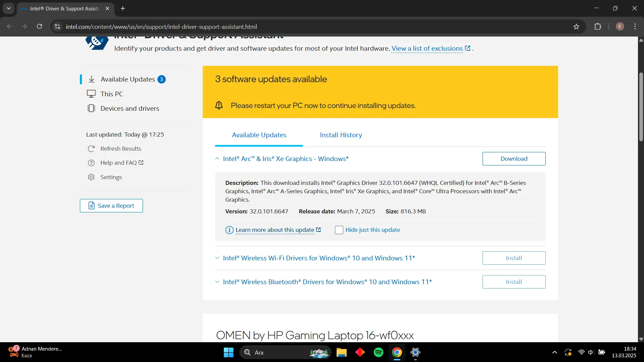Click the Refresh Results circular arrow icon
The image size is (644, 362).
coord(91,149)
